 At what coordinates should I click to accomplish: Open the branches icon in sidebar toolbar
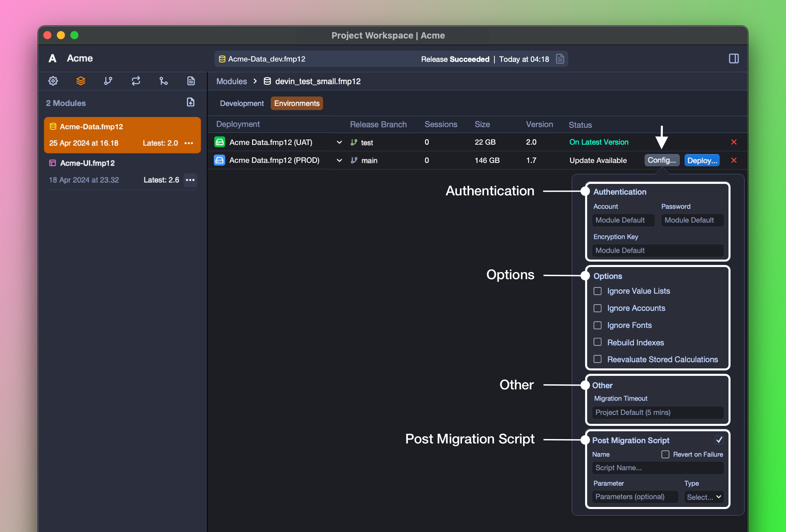coord(108,81)
